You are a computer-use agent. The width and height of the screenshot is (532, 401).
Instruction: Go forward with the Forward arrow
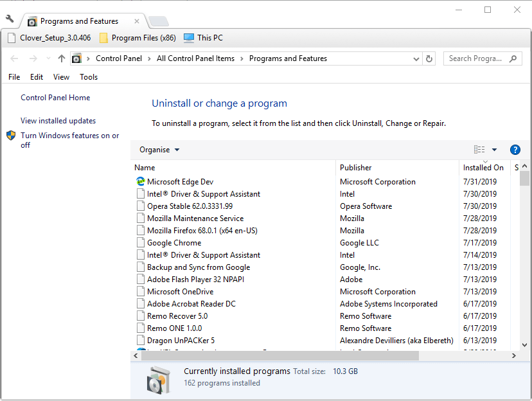tap(33, 58)
